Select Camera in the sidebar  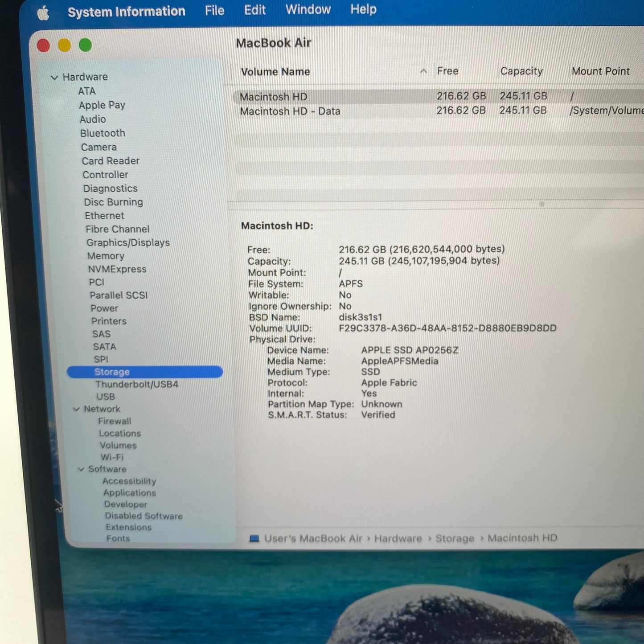pos(99,147)
